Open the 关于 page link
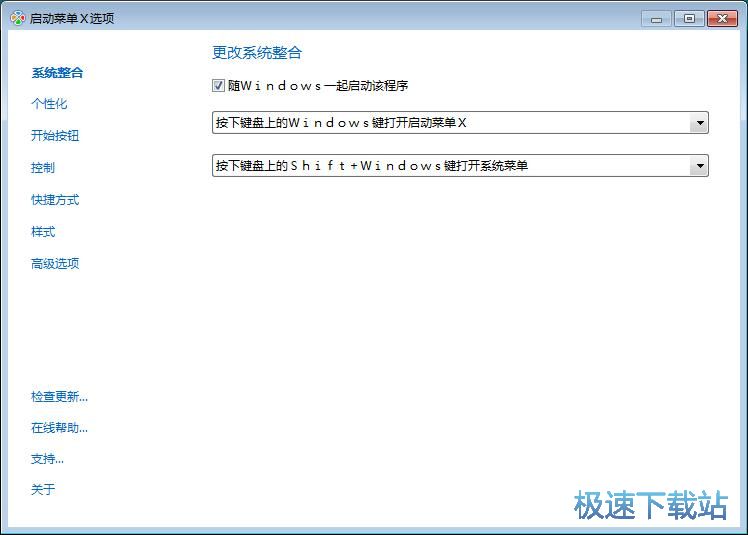The width and height of the screenshot is (748, 535). point(43,490)
